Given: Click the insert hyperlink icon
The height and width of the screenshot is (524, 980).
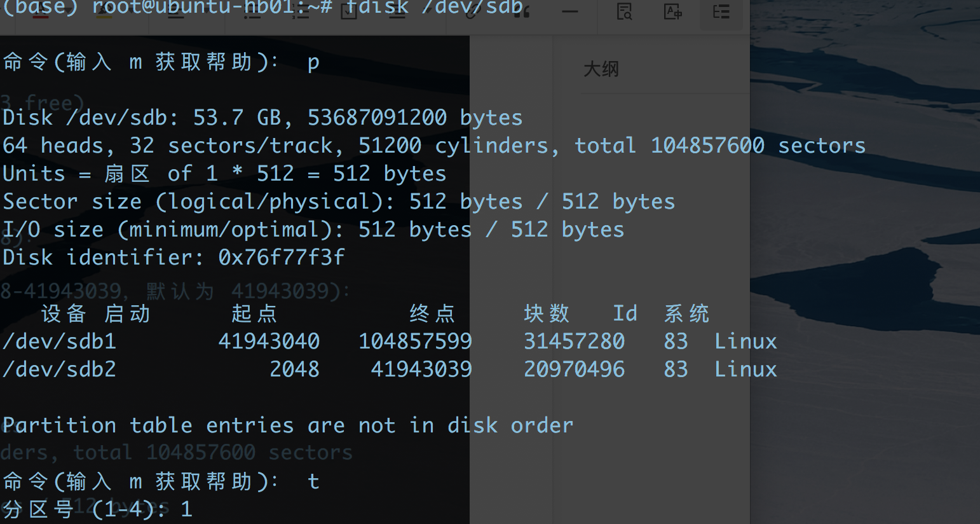Looking at the screenshot, I should click(472, 11).
